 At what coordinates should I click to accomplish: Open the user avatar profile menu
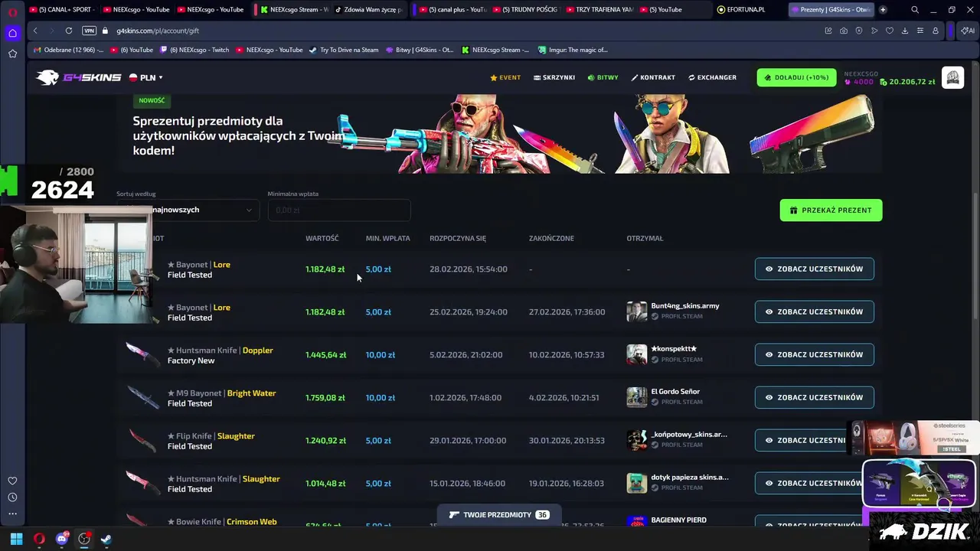952,77
